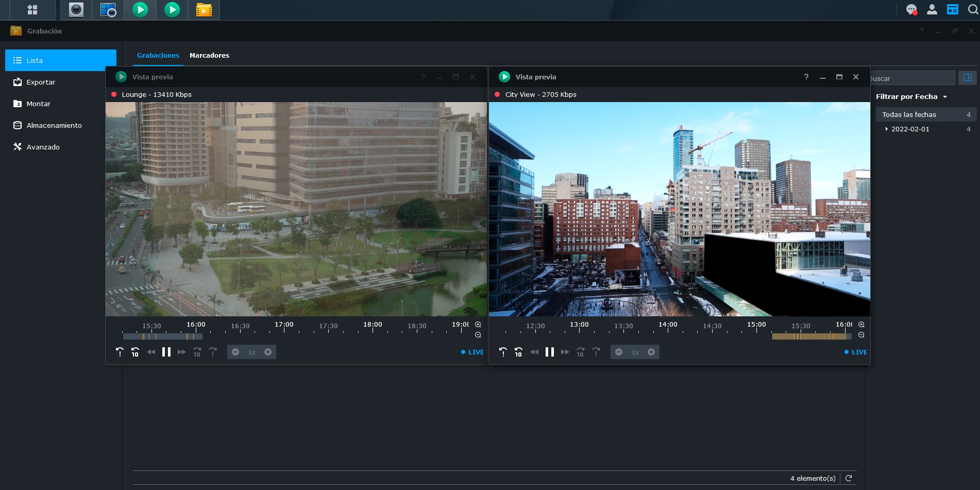Zoom in on the Lounge timeline
This screenshot has height=490, width=980.
tap(478, 325)
